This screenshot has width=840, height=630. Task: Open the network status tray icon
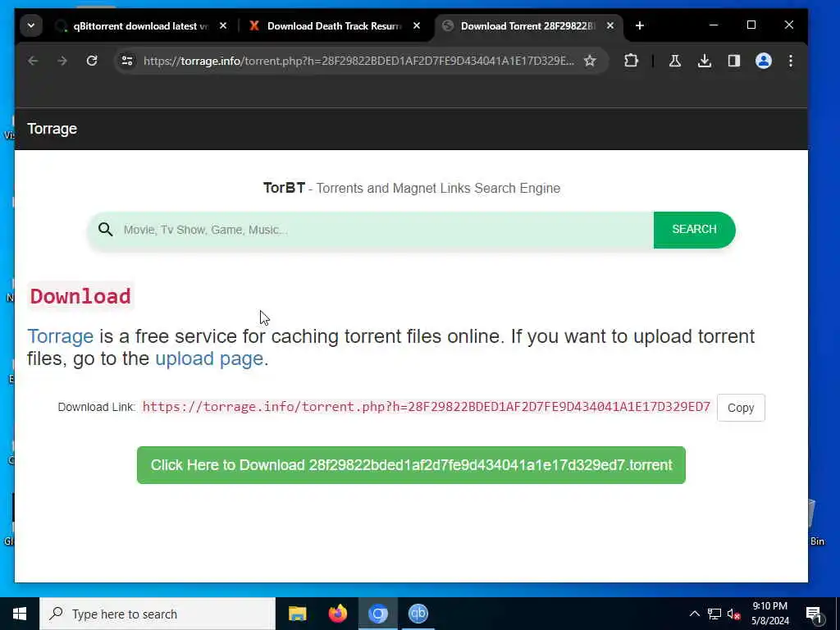pos(714,614)
